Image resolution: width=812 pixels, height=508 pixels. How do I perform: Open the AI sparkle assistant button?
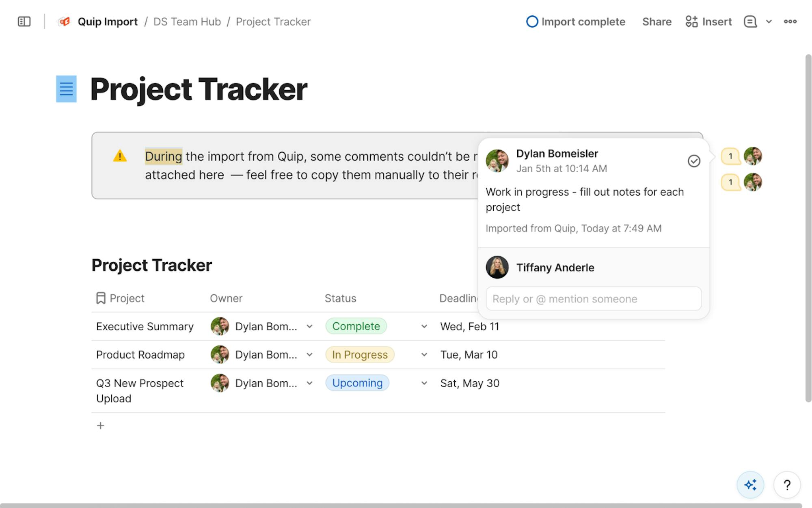[x=750, y=484]
